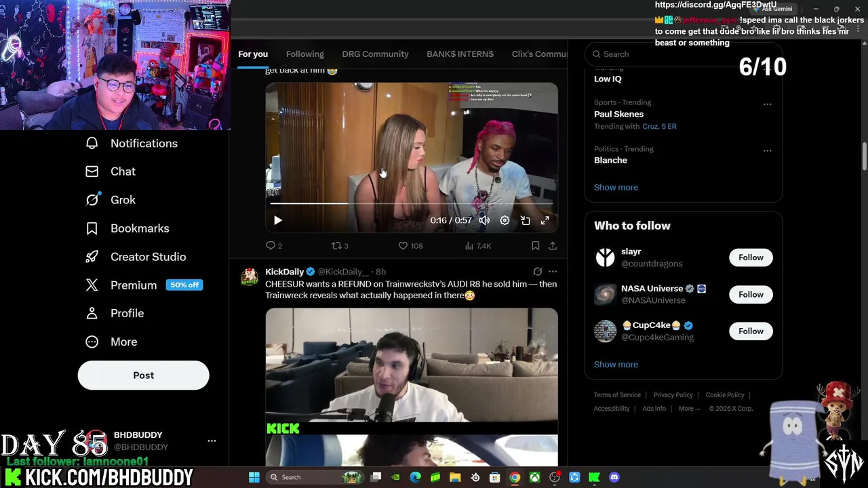Go to Profile in the sidebar

pos(115,313)
